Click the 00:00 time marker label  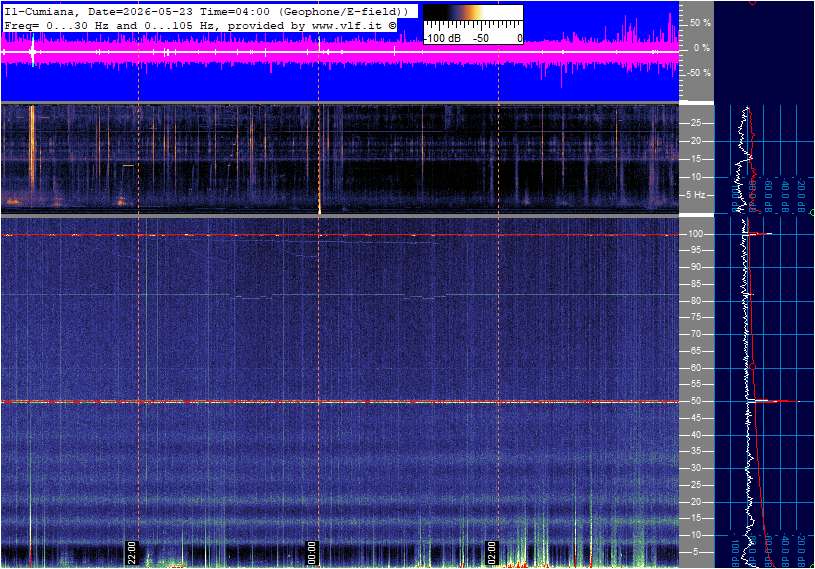click(x=311, y=552)
